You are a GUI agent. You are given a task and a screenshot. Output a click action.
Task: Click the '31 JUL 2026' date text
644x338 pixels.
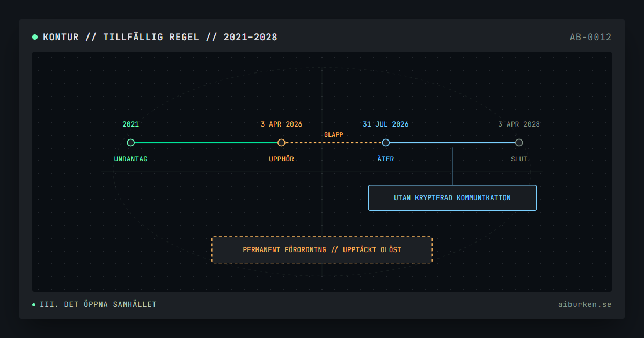pyautogui.click(x=385, y=124)
